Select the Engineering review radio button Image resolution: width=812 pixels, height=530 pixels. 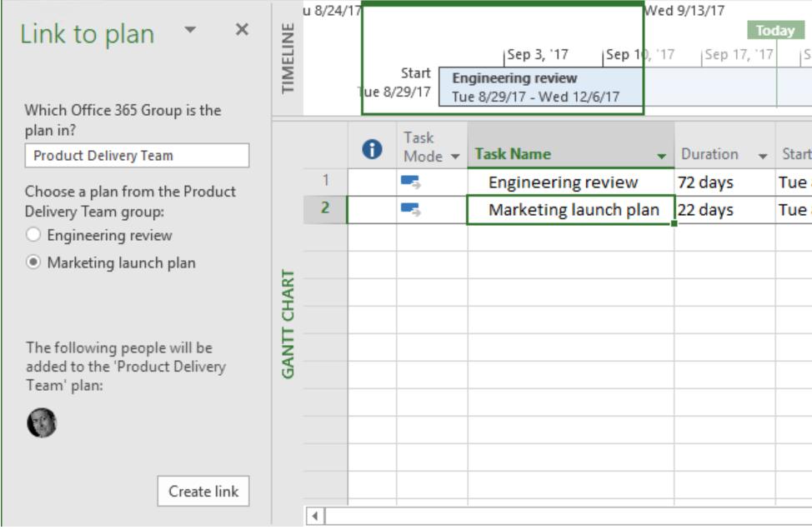(x=33, y=234)
